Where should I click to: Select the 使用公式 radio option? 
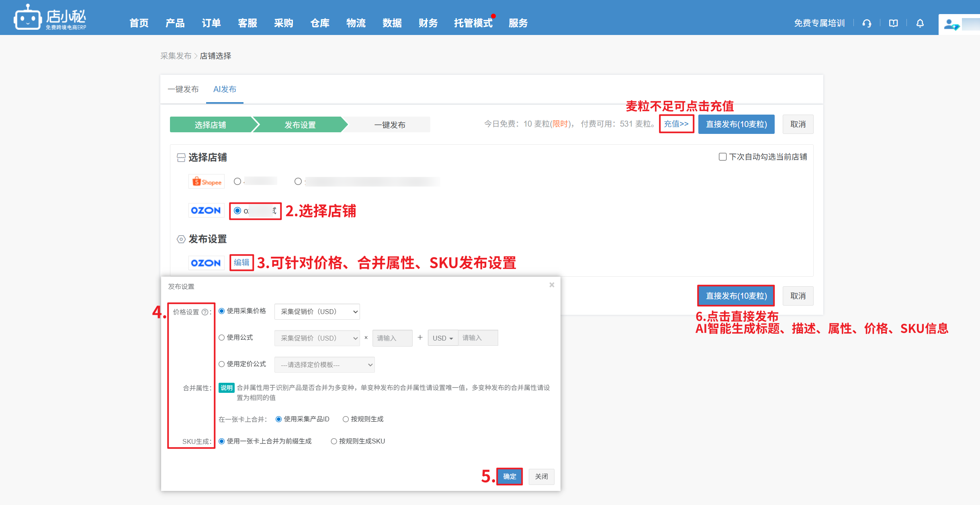coord(221,338)
